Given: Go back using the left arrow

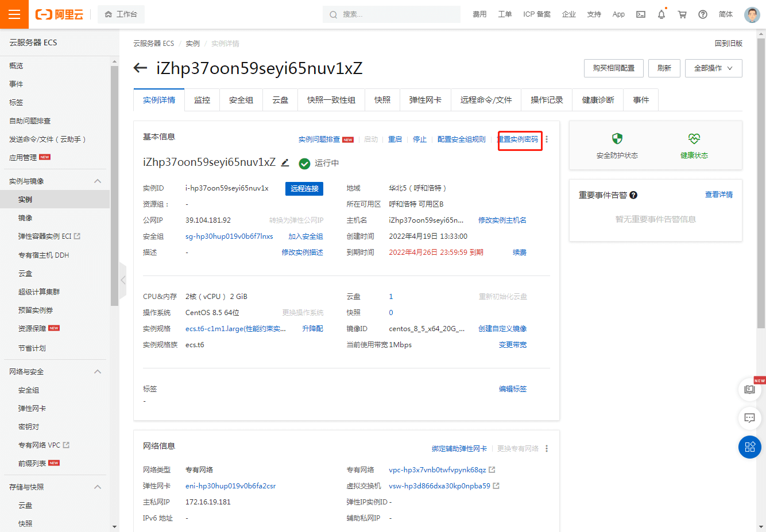Looking at the screenshot, I should click(x=140, y=68).
